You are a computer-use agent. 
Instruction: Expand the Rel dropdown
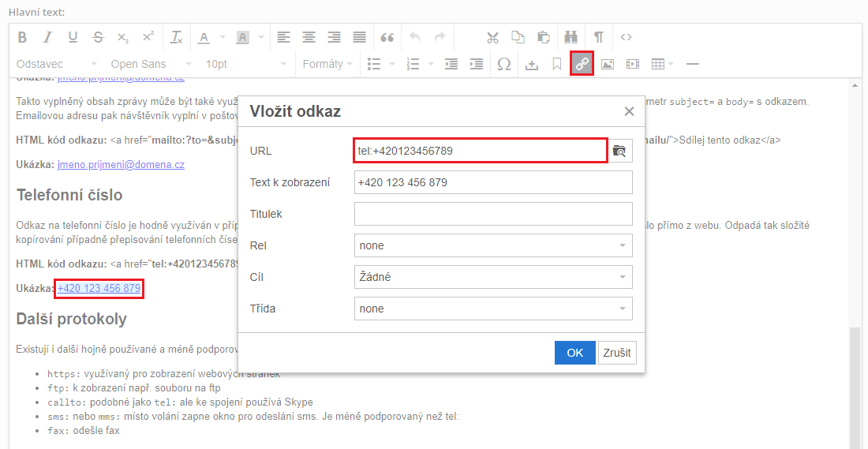493,245
